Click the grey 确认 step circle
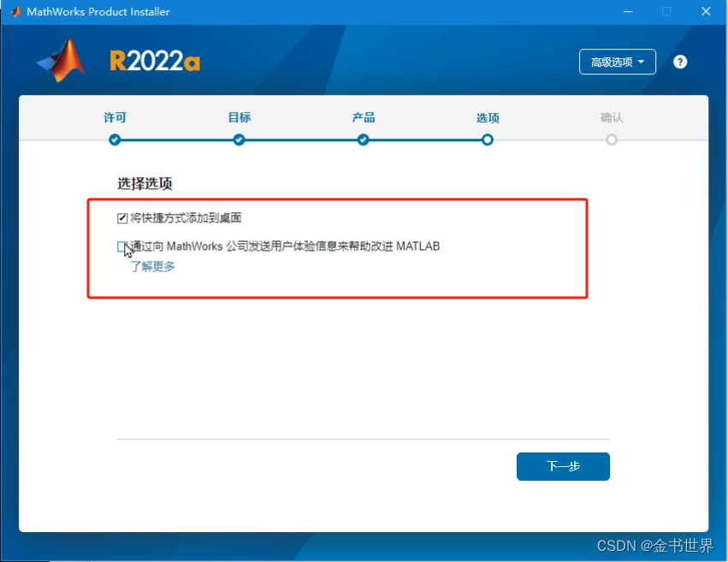This screenshot has width=728, height=562. coord(612,139)
